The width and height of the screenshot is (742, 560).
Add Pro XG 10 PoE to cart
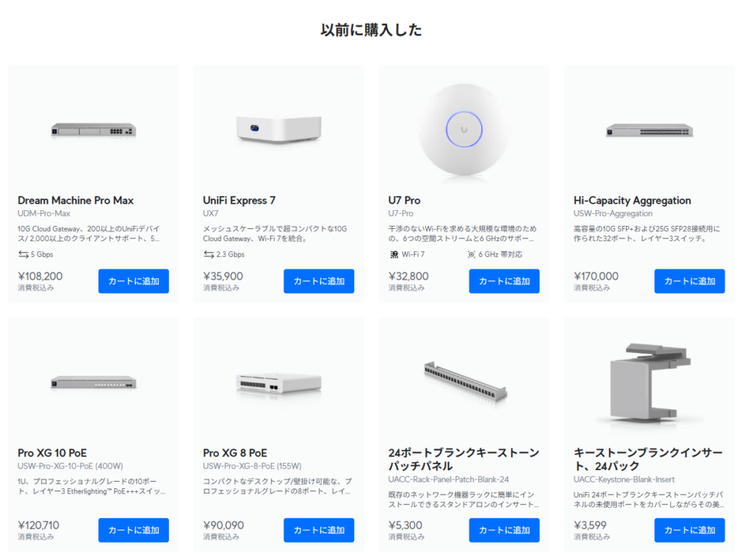pyautogui.click(x=133, y=530)
